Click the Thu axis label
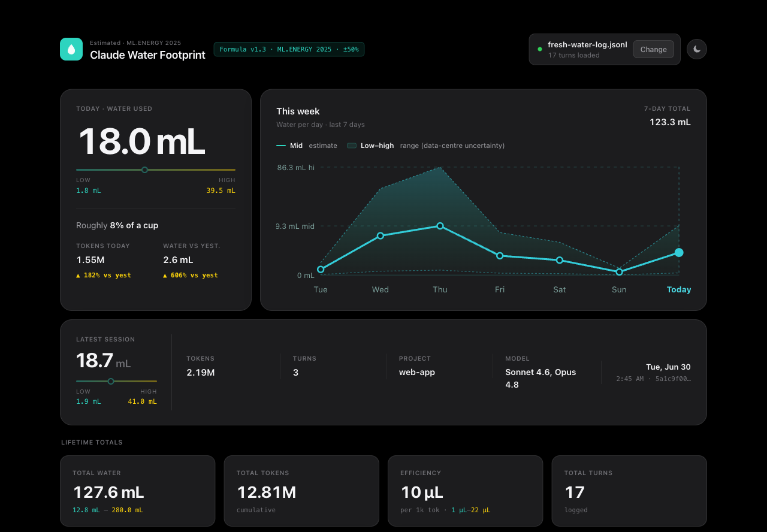767x532 pixels. pyautogui.click(x=440, y=289)
